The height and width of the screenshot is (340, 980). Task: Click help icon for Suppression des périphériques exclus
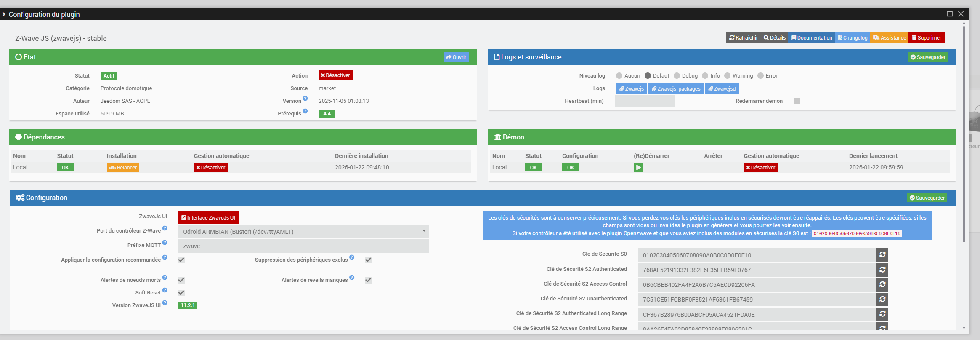tap(352, 257)
